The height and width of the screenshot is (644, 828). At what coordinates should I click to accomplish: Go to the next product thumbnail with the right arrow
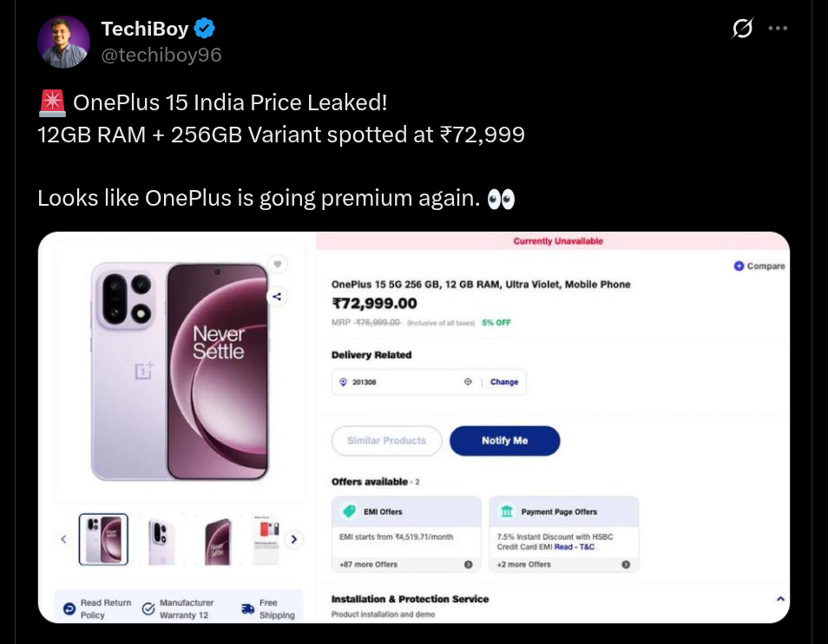294,539
